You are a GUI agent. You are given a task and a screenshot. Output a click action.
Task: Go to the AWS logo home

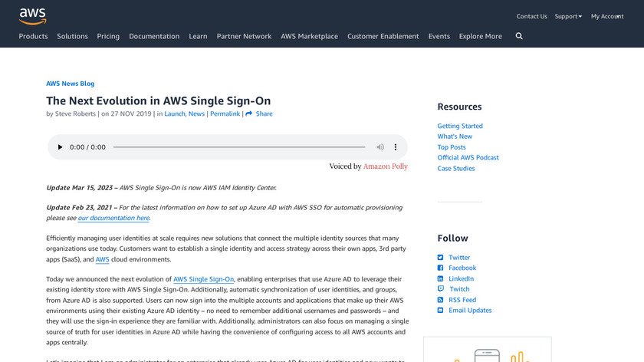click(x=33, y=16)
